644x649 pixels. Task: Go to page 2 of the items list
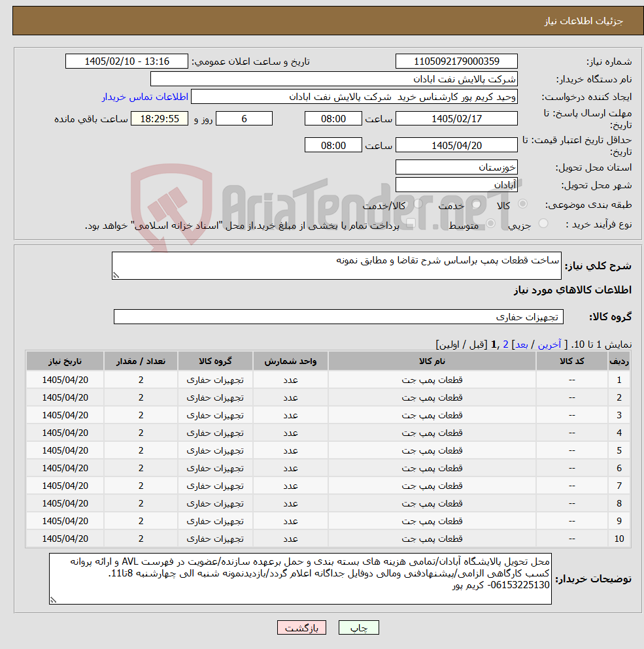click(x=505, y=344)
